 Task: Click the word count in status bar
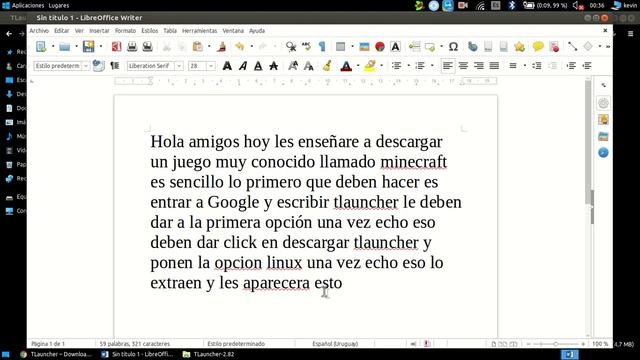coord(134,344)
